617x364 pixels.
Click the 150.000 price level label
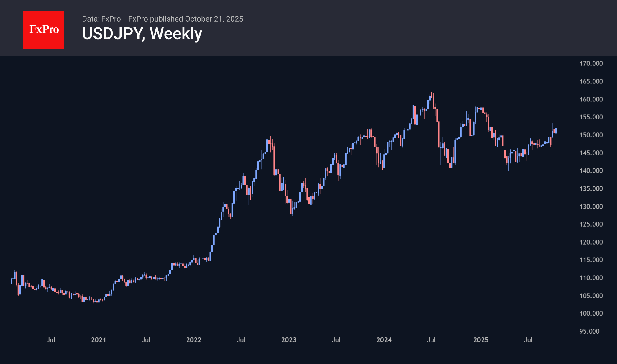pos(591,135)
